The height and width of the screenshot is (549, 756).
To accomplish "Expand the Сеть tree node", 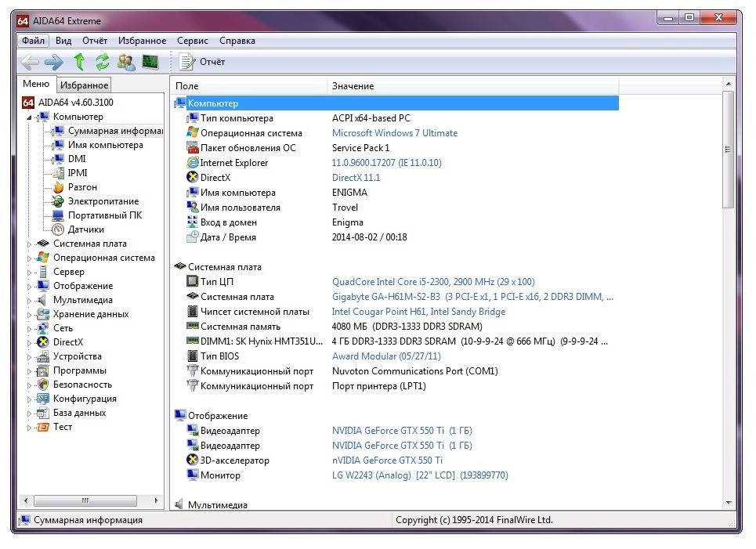I will [29, 329].
